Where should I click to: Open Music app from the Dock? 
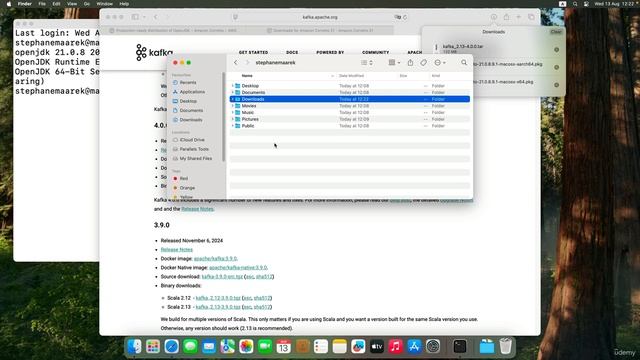coord(395,347)
